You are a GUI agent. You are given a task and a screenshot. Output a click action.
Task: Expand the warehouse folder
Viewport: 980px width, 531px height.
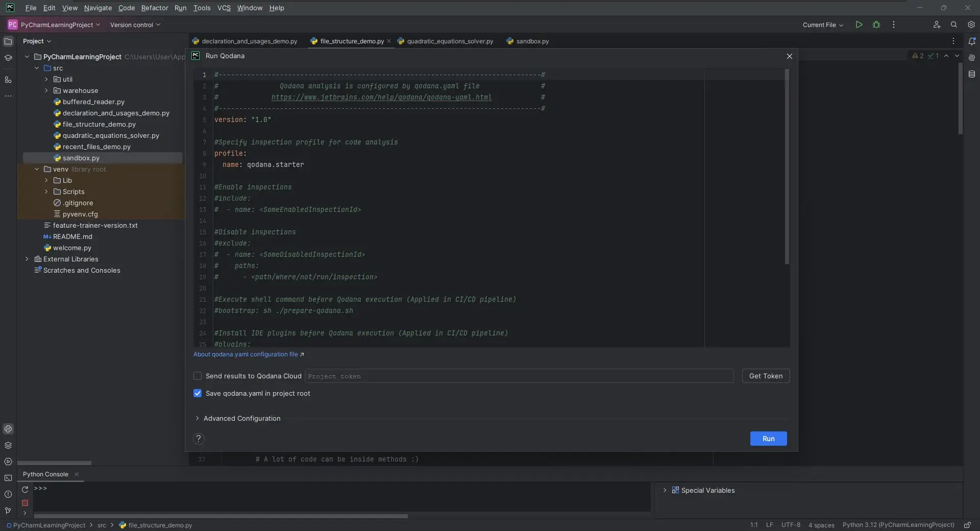click(46, 91)
